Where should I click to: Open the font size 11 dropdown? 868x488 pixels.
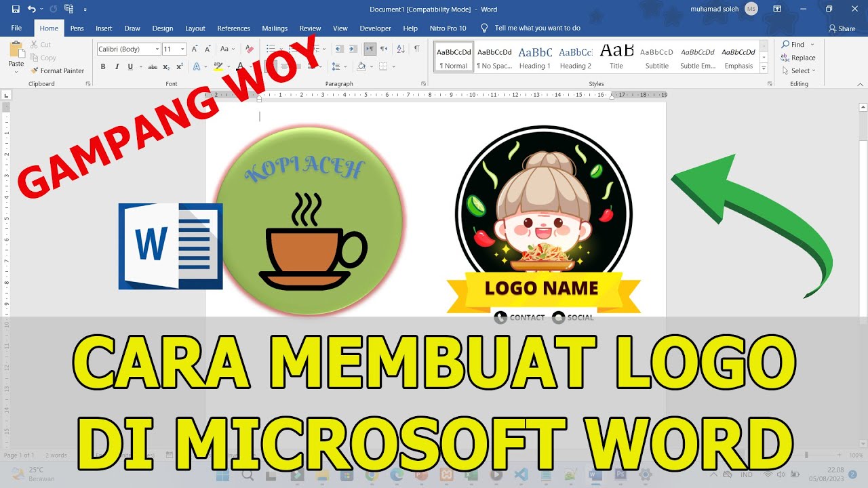(182, 49)
